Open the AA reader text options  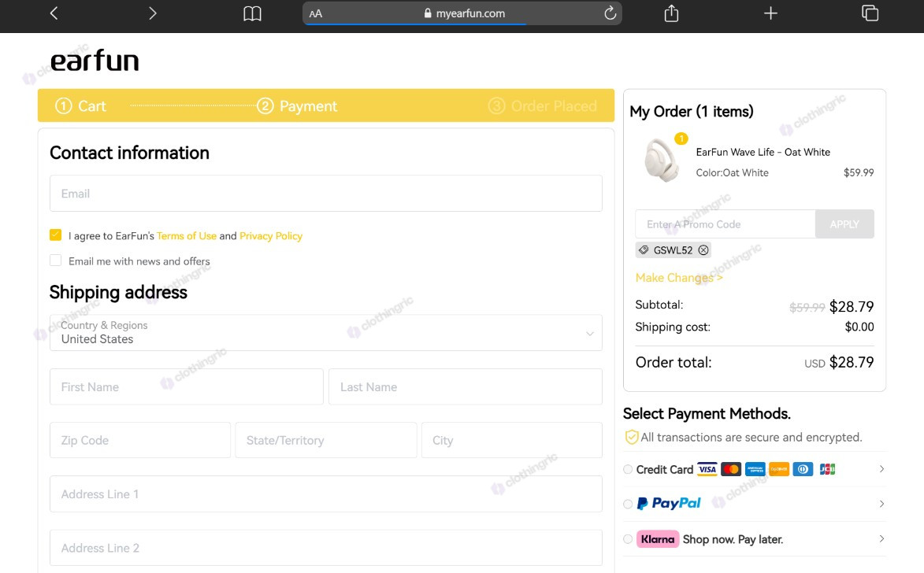pos(316,13)
